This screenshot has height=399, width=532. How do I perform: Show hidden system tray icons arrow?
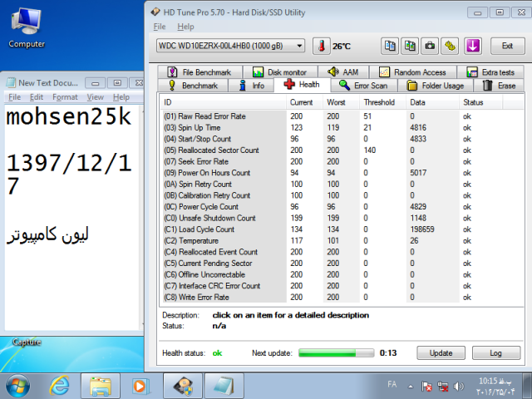pos(411,387)
